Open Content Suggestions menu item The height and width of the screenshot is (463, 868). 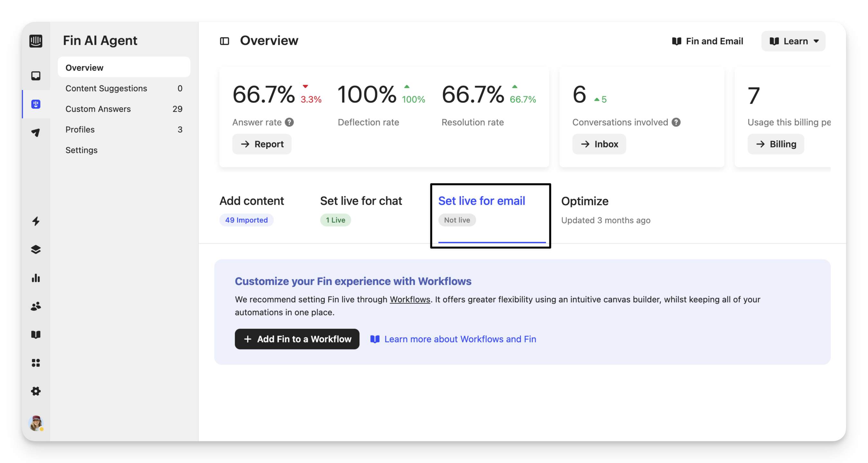tap(124, 88)
